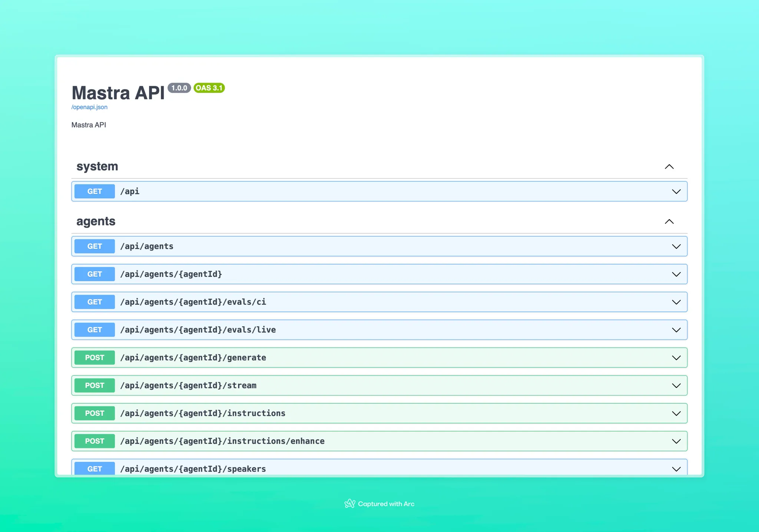
Task: Expand the instructions/enhance endpoint chevron
Action: coord(676,441)
